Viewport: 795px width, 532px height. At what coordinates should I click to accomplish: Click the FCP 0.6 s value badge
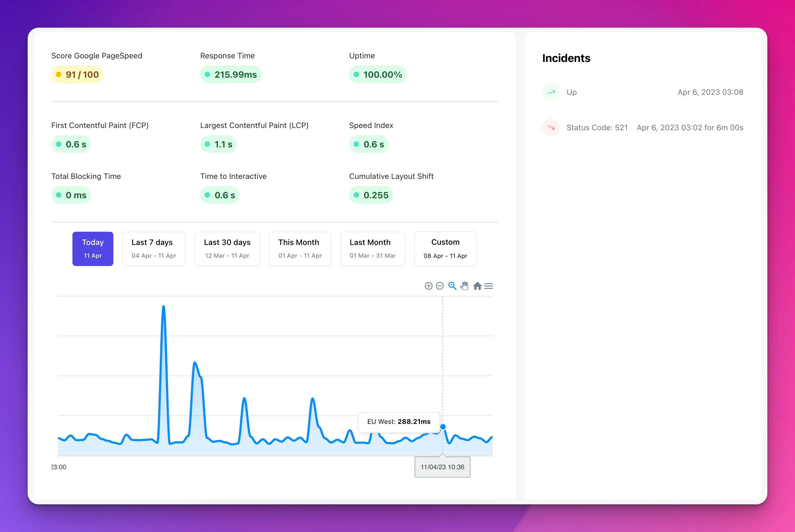pos(71,144)
